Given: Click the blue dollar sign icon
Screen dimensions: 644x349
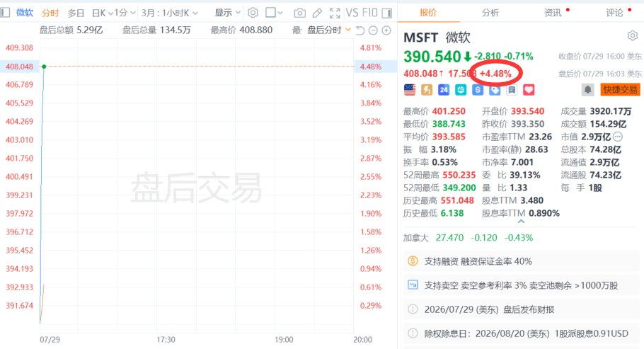Looking at the screenshot, I should pyautogui.click(x=478, y=90).
